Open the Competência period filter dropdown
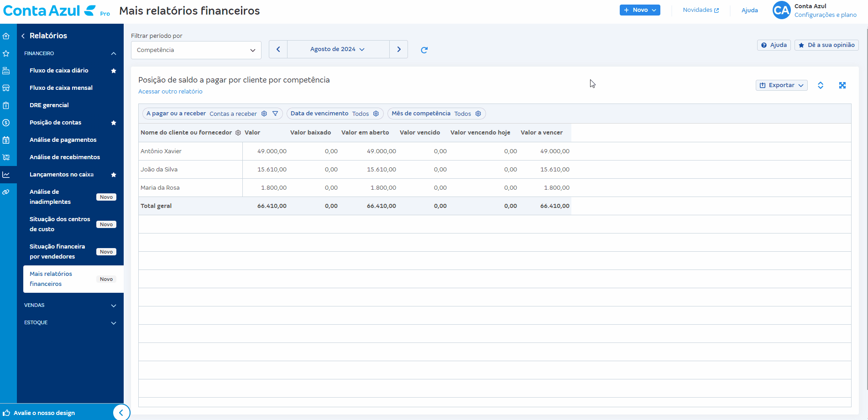Viewport: 868px width, 420px height. pyautogui.click(x=196, y=50)
